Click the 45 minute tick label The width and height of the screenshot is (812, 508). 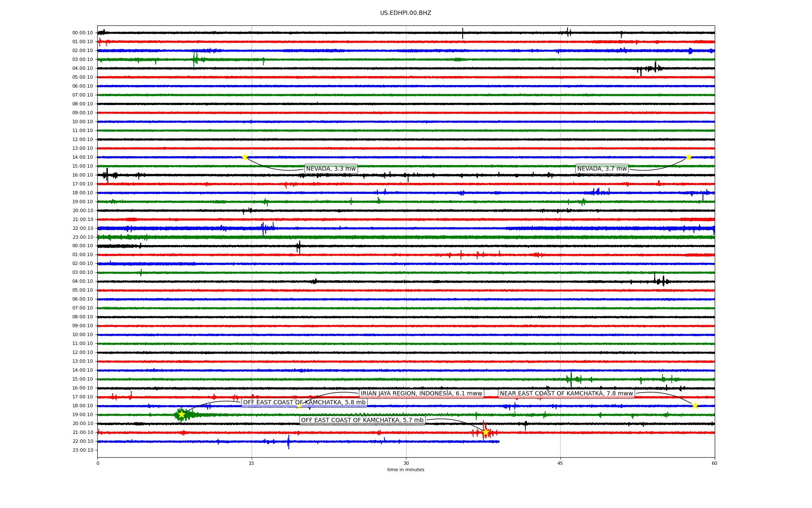pos(560,463)
